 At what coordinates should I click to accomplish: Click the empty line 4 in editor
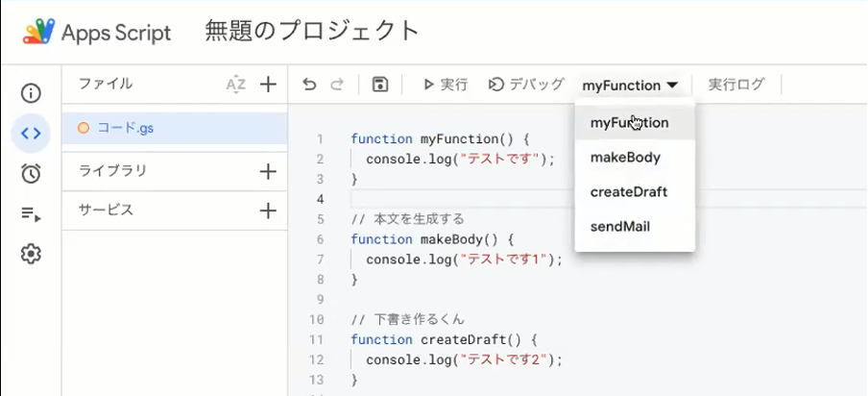coord(609,199)
